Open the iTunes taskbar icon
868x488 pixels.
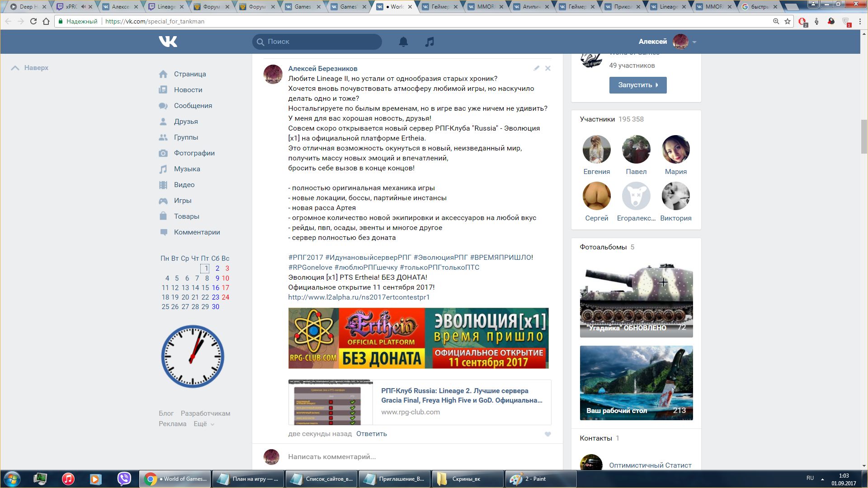point(68,479)
